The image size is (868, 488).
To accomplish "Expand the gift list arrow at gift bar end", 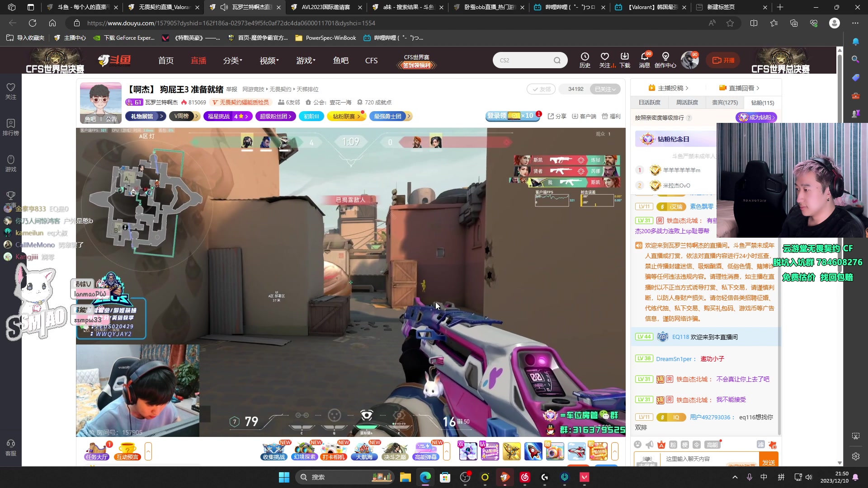I will [615, 451].
